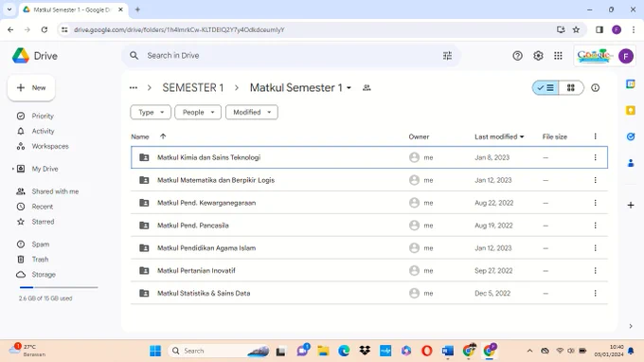Open more actions for Matkul Pendidikan Agama Islam
The width and height of the screenshot is (644, 362).
coord(595,247)
